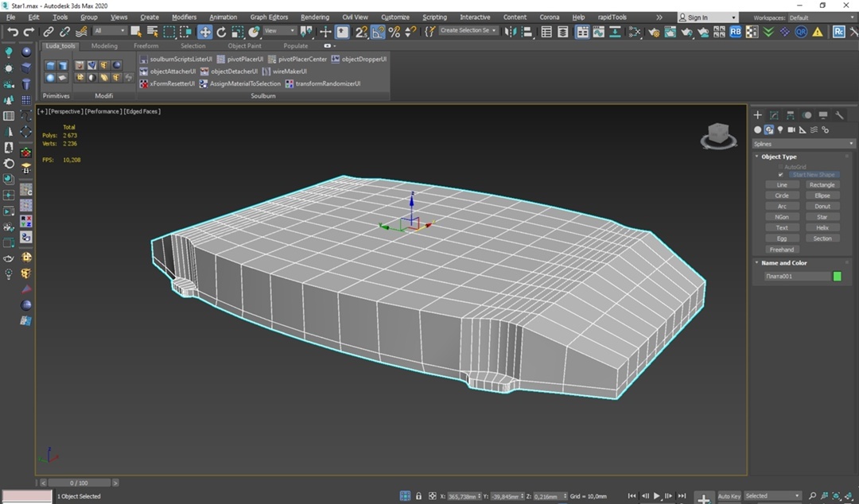Activate the Select Object tool icon
Viewport: 859px width, 504px height.
coord(136,32)
